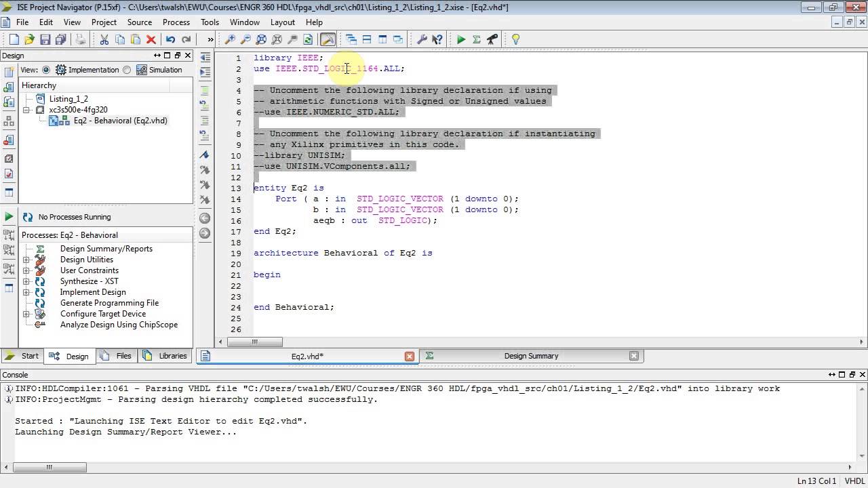
Task: Expand the User Constraints process
Action: click(x=26, y=270)
